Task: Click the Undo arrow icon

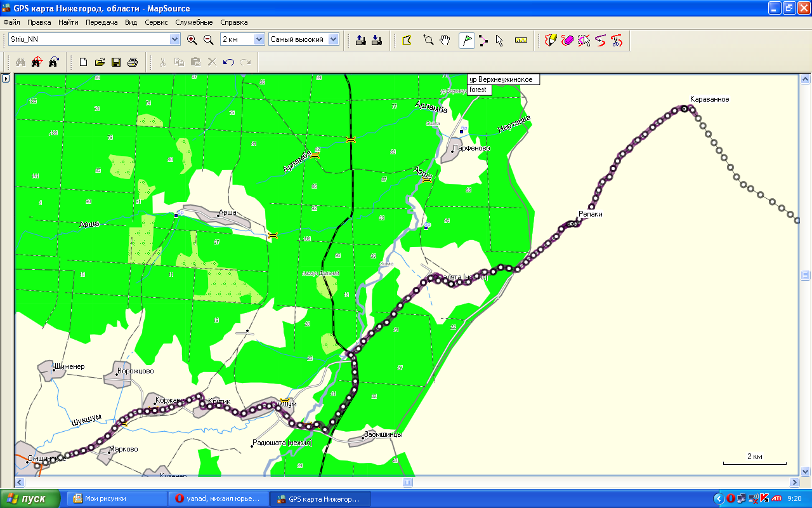Action: tap(228, 62)
